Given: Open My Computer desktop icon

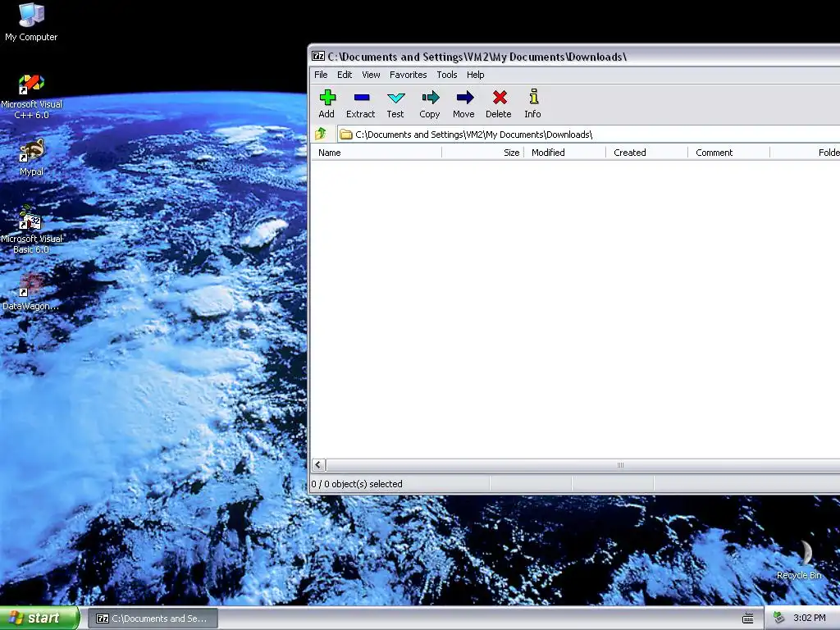Looking at the screenshot, I should point(31,22).
